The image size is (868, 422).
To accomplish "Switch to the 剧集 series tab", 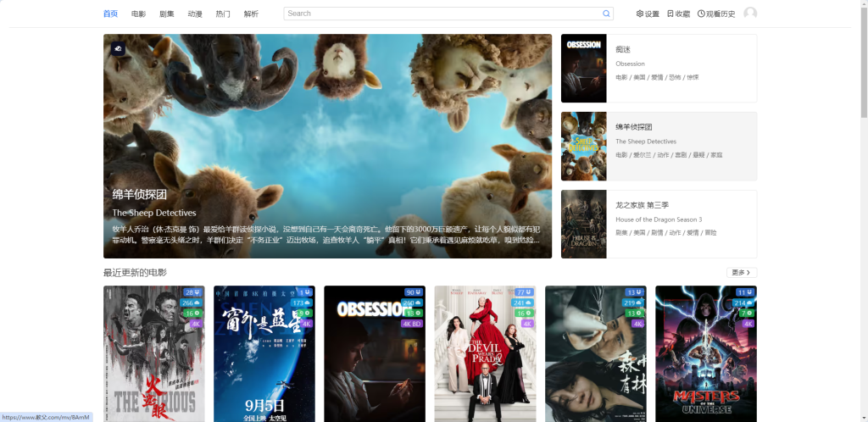I will 167,14.
